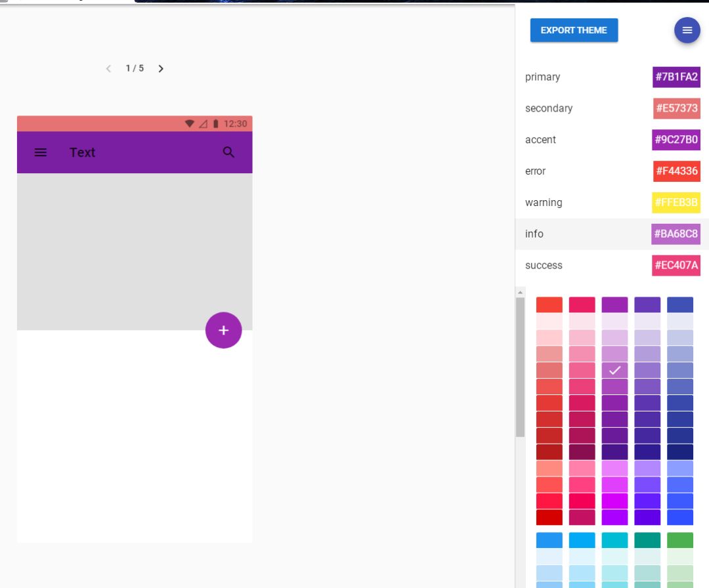Select the secondary color chip #E57373
709x588 pixels.
tap(677, 108)
